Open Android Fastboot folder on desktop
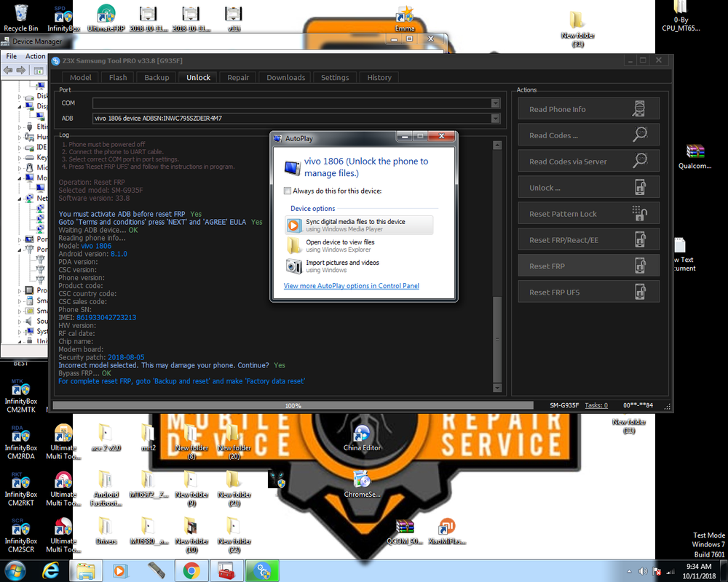This screenshot has width=728, height=582. tap(106, 488)
